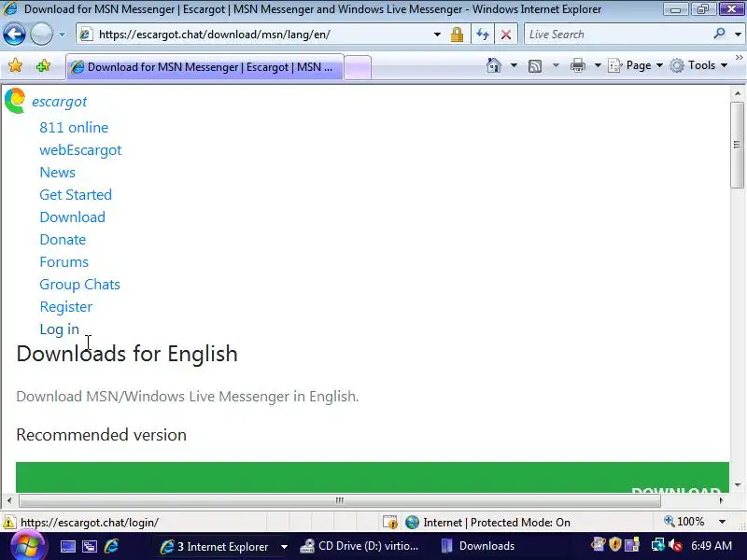Image resolution: width=747 pixels, height=560 pixels.
Task: Open a new blank tab
Action: click(358, 67)
